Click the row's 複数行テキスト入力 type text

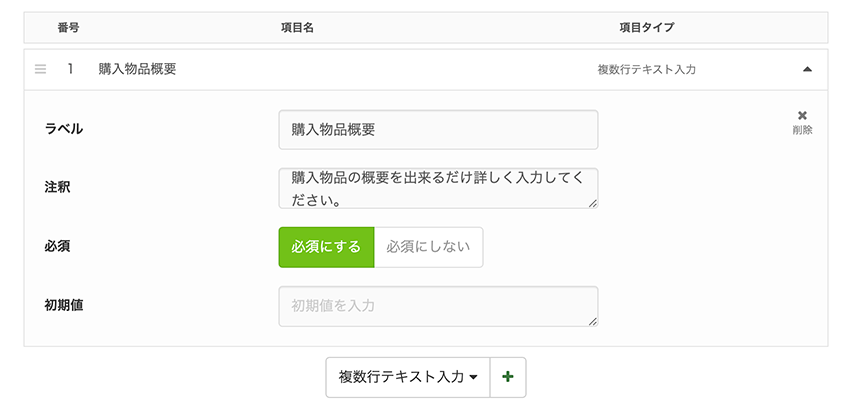tap(647, 69)
